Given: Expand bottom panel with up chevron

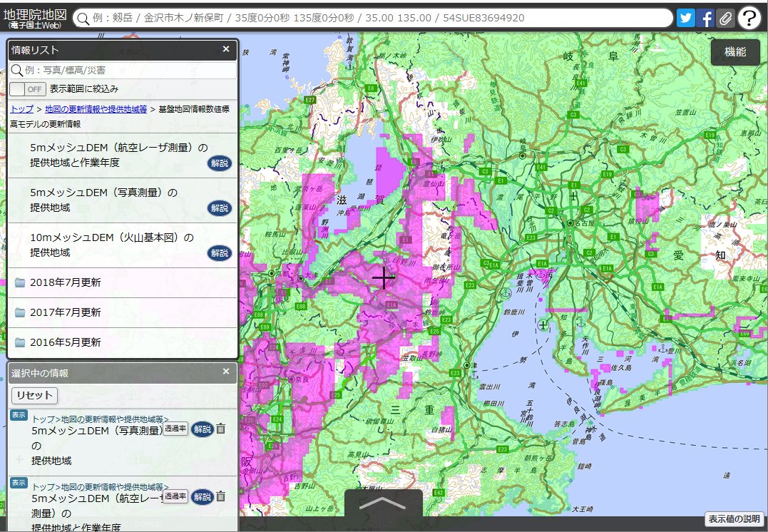Looking at the screenshot, I should [x=383, y=503].
